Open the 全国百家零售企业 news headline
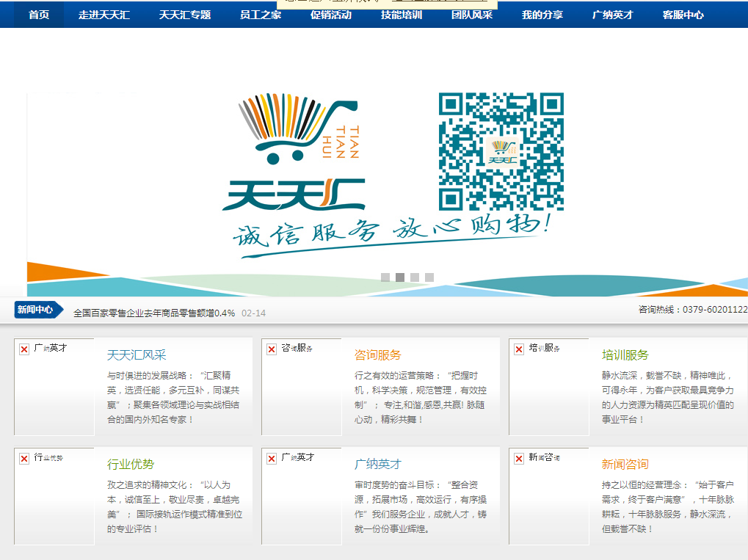 click(x=154, y=313)
